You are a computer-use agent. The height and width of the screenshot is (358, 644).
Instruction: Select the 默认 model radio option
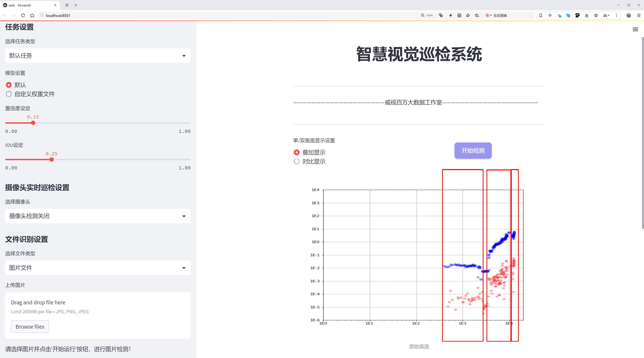click(9, 85)
